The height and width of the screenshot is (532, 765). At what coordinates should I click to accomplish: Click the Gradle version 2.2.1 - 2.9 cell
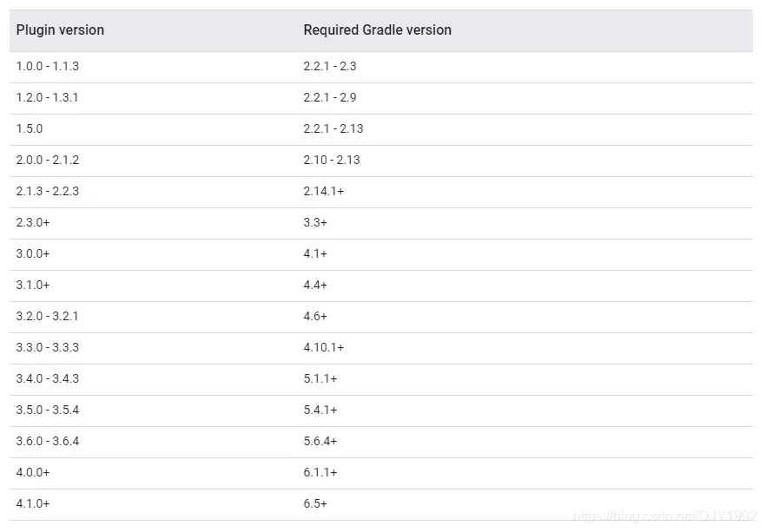(x=330, y=98)
